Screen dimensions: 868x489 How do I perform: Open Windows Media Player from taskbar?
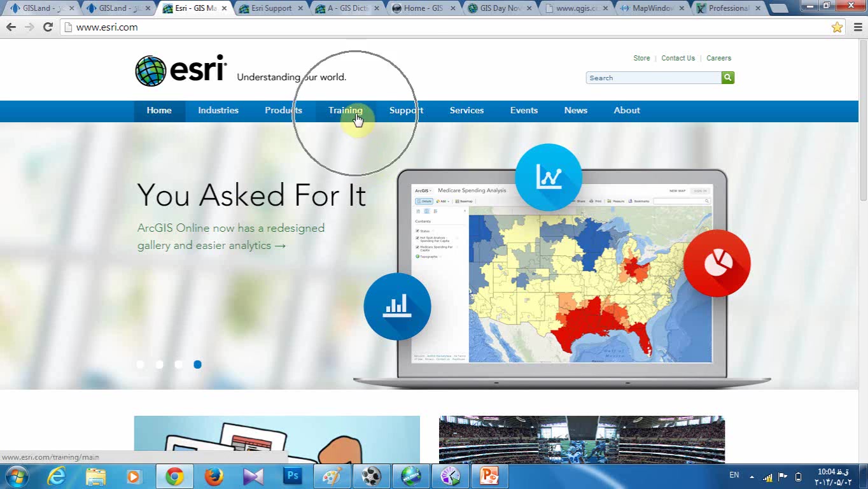134,476
